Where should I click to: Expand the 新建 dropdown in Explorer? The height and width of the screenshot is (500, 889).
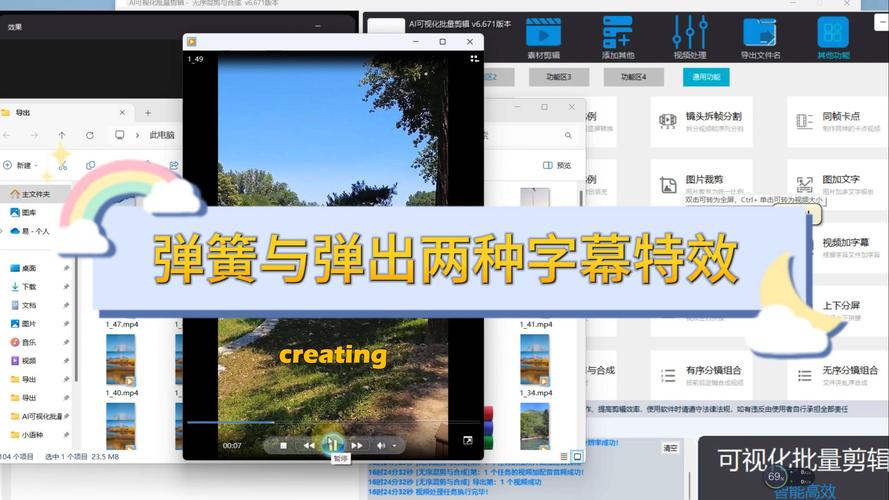coord(22,166)
